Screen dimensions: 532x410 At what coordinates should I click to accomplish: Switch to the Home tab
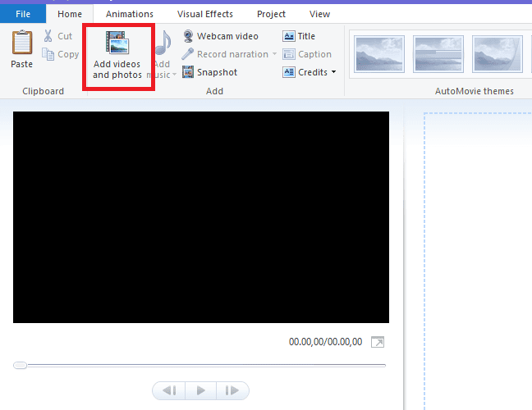click(70, 14)
